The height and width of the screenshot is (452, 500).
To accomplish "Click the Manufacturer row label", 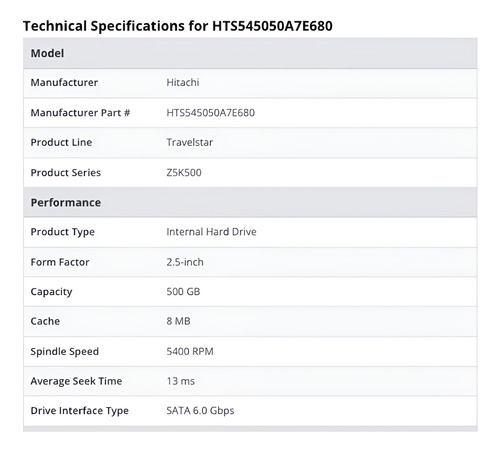I will [x=64, y=82].
